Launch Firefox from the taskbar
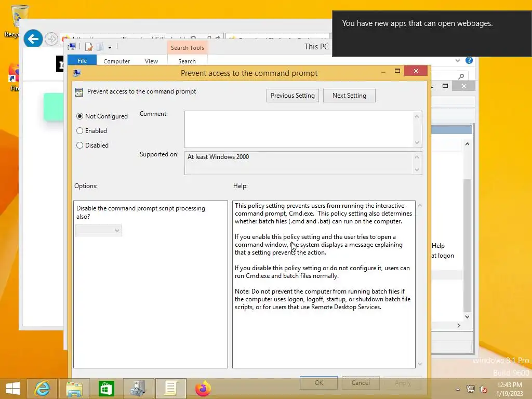 [x=203, y=389]
